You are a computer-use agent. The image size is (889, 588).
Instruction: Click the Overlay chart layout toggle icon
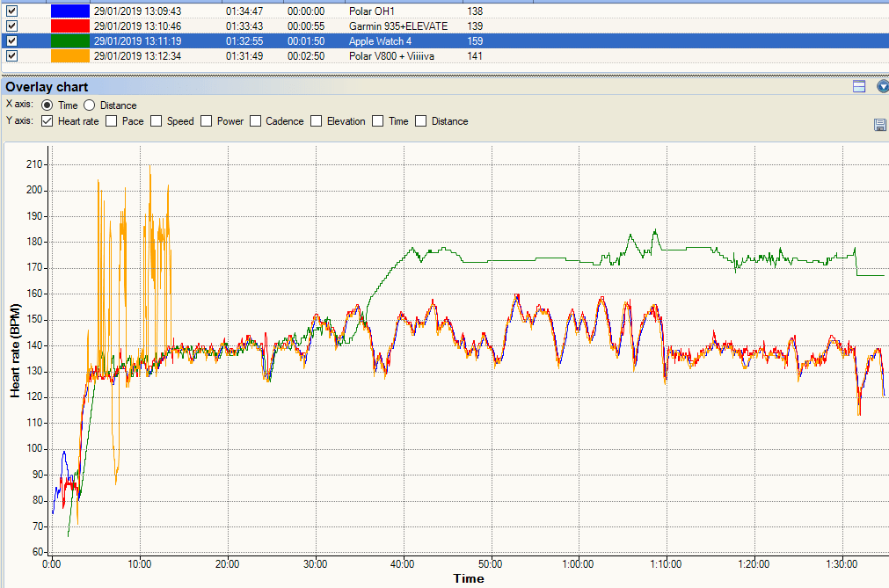(859, 86)
